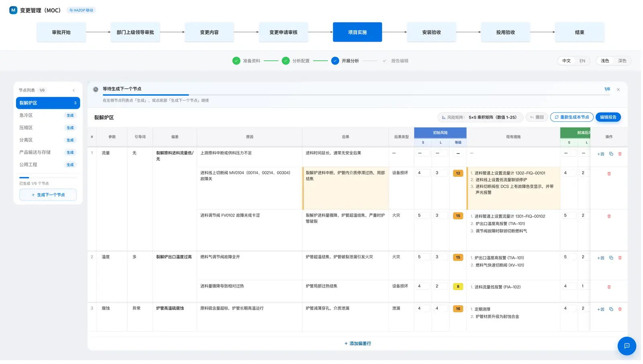Click 添加偏差行 below the table

point(357,344)
